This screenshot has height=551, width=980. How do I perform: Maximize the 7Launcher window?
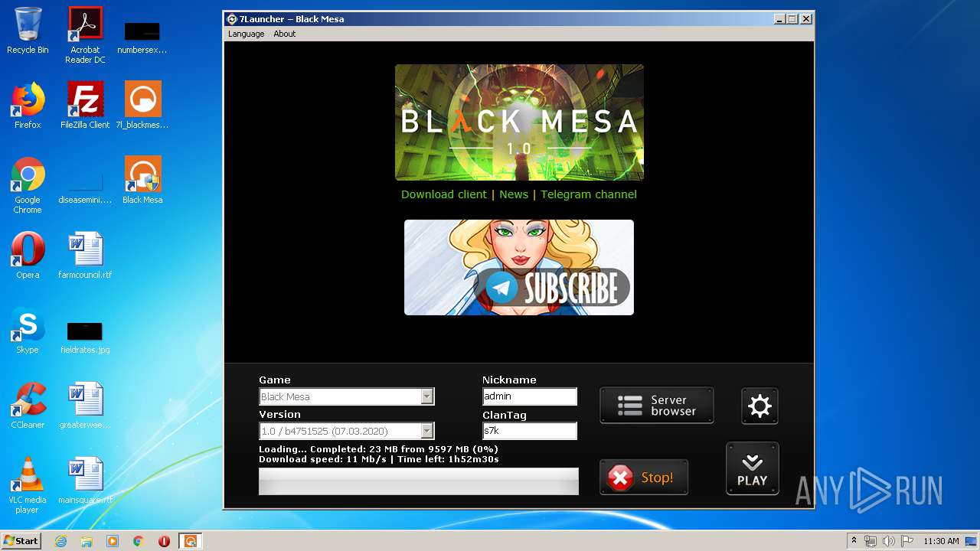click(792, 19)
